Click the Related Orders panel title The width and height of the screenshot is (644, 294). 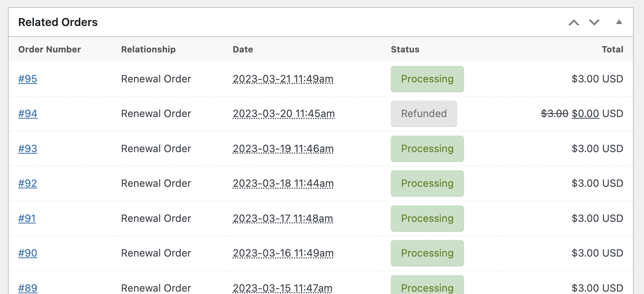[58, 22]
